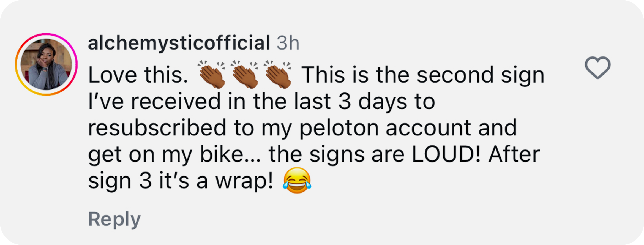This screenshot has height=245, width=644.
Task: Click the 3h timestamp
Action: (x=288, y=43)
